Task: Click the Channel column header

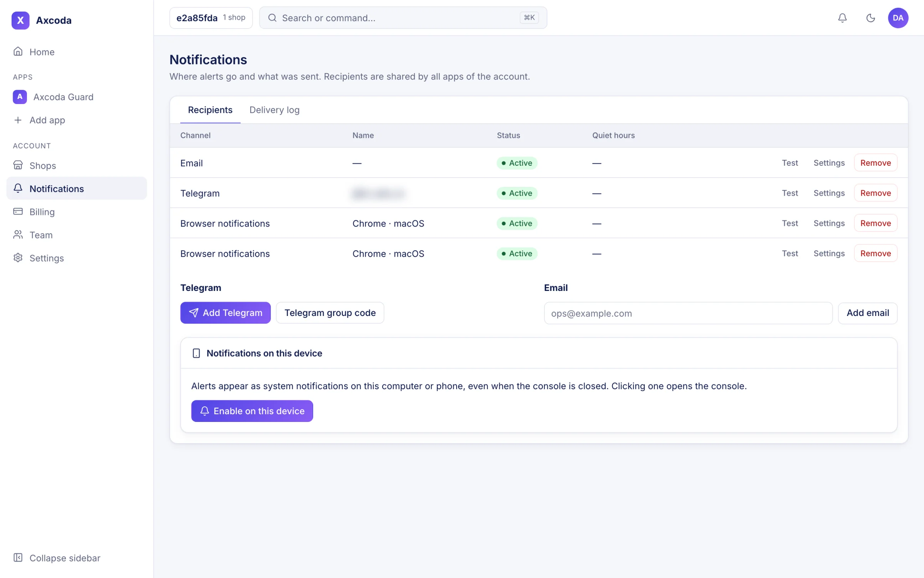Action: (195, 135)
